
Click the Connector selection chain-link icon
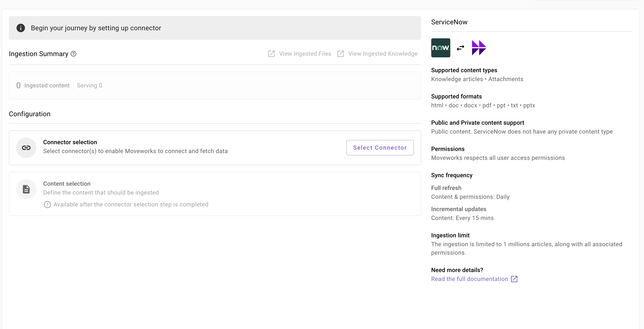pyautogui.click(x=26, y=148)
